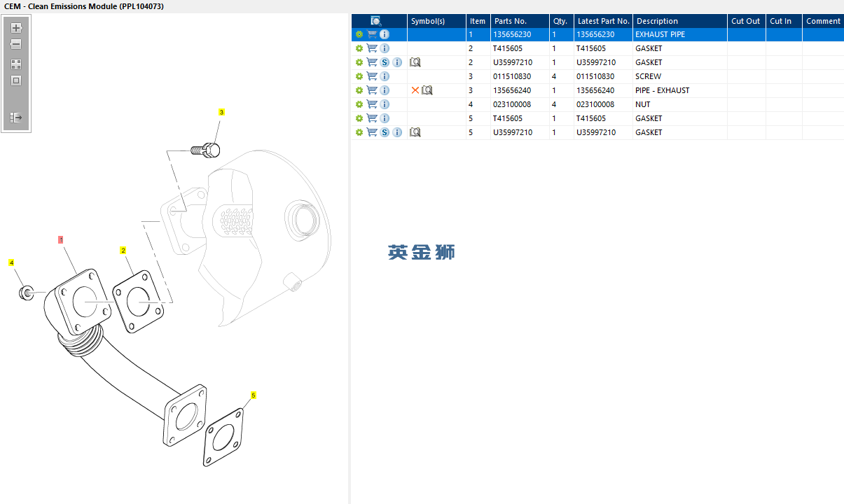Open info for SCREW 011510830
844x504 pixels.
pyautogui.click(x=385, y=76)
